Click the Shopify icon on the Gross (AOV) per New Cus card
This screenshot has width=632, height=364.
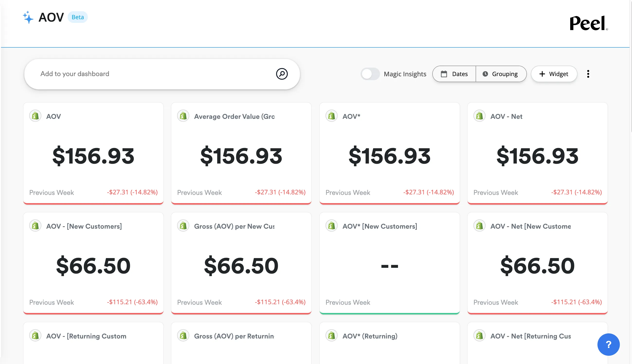pos(183,226)
